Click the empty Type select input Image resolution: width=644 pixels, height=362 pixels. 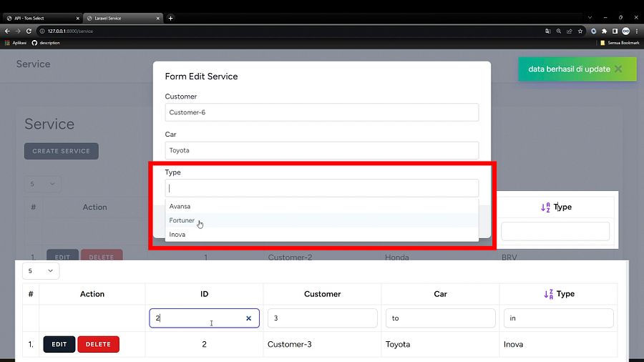[x=321, y=188]
